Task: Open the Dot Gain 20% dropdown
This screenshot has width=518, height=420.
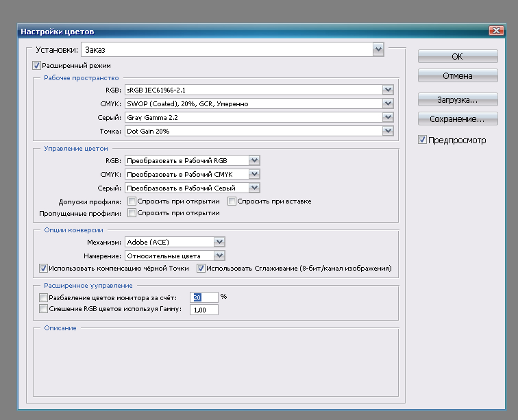Action: click(388, 131)
